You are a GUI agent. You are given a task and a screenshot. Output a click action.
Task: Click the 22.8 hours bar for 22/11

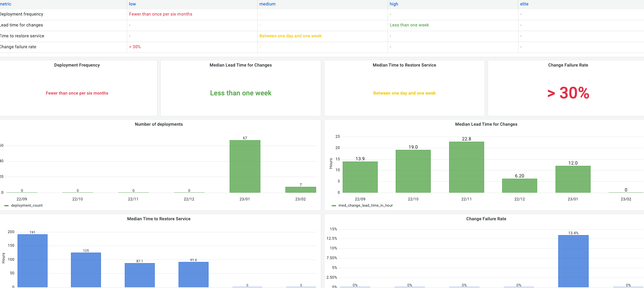466,167
